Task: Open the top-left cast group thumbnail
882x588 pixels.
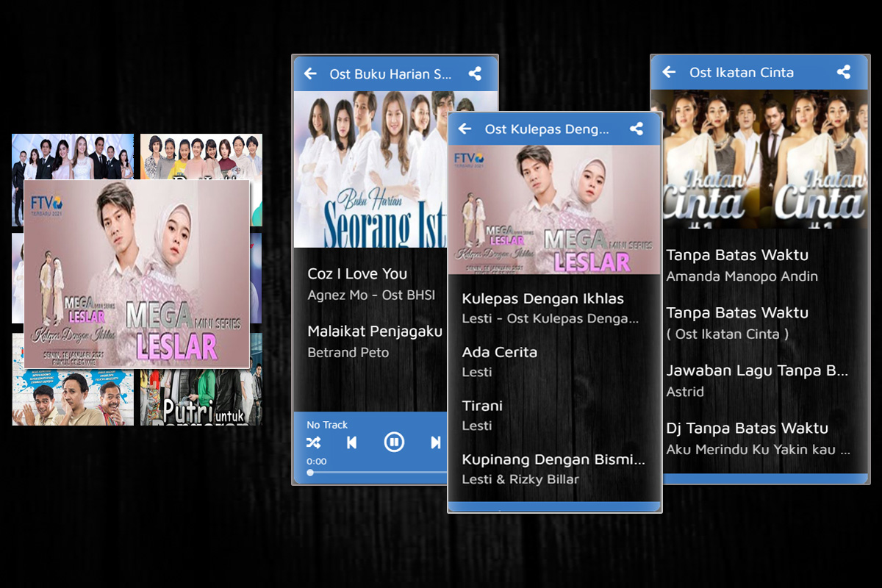Action: [73, 157]
